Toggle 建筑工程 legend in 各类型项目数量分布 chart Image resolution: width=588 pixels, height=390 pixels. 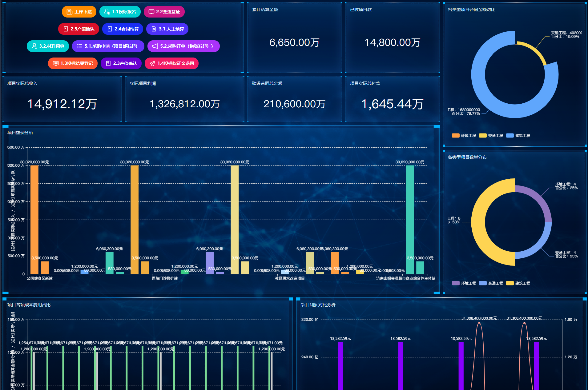518,283
